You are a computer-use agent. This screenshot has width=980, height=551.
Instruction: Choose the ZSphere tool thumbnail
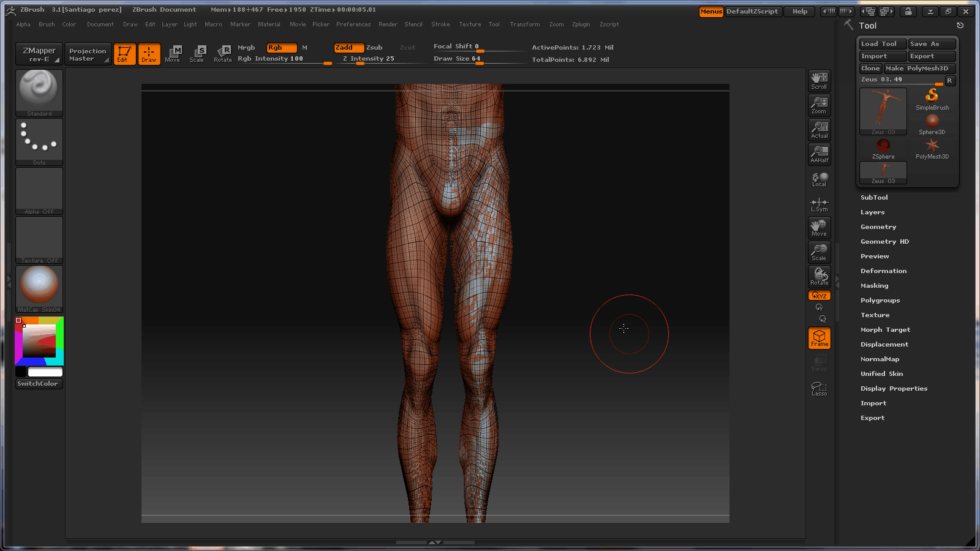click(883, 148)
